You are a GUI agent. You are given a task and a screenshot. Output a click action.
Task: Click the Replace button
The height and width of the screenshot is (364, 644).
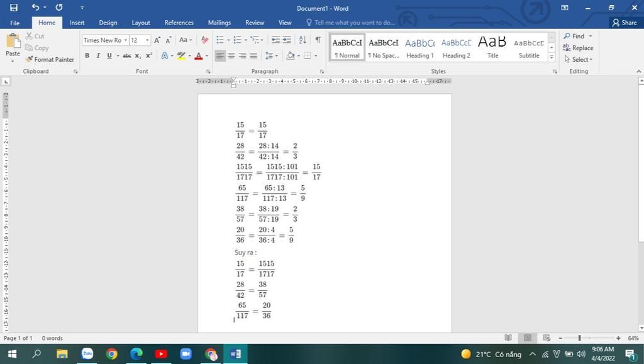(x=578, y=48)
